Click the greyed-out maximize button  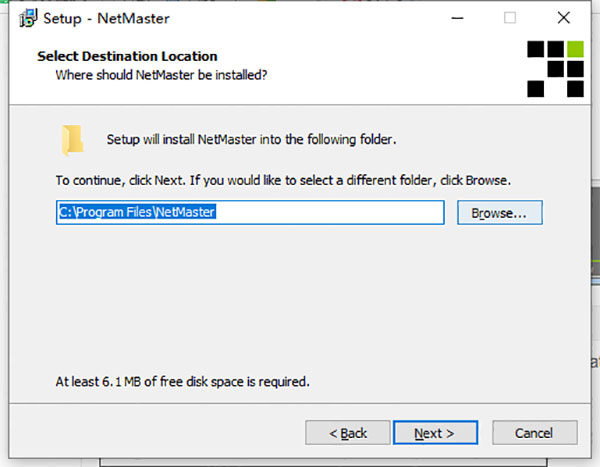coord(510,18)
